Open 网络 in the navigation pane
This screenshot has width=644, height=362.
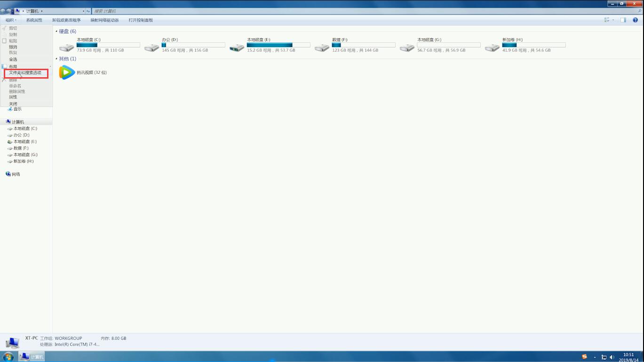(16, 174)
